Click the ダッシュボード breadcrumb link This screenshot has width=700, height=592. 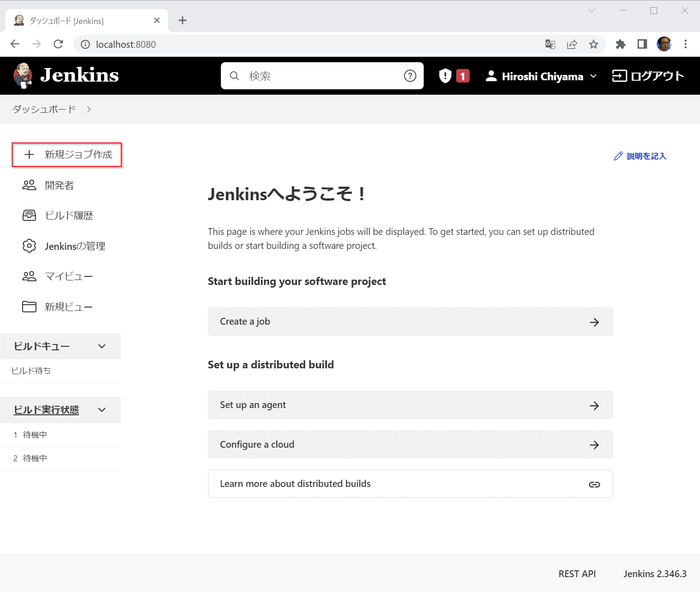(44, 109)
